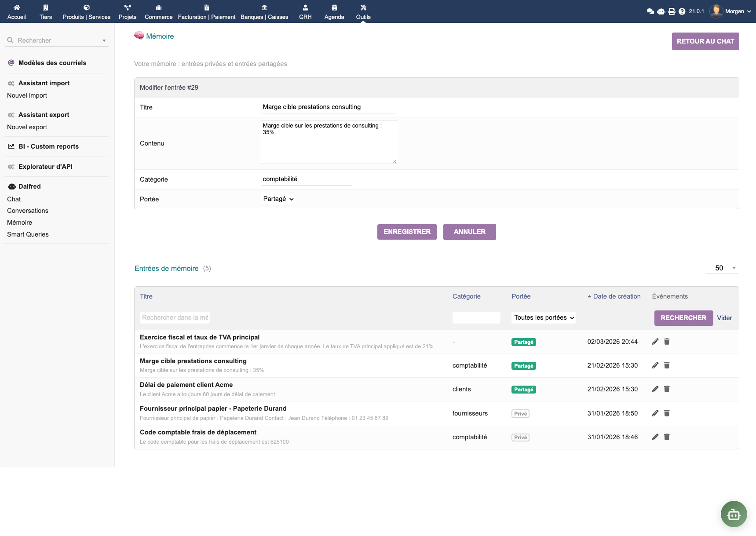
Task: Click the trash icon for Exercice fiscal entry
Action: (x=667, y=342)
